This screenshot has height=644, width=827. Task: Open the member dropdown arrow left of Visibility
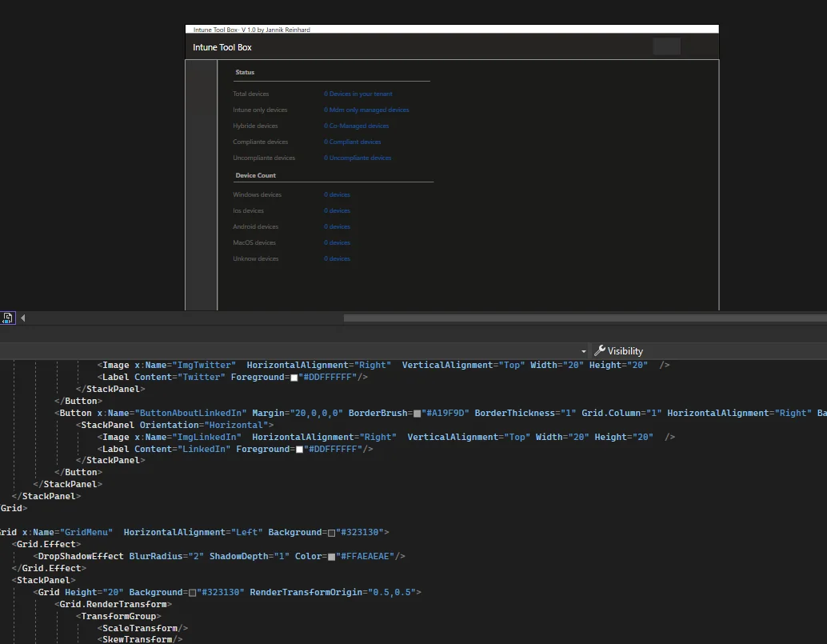click(x=583, y=351)
